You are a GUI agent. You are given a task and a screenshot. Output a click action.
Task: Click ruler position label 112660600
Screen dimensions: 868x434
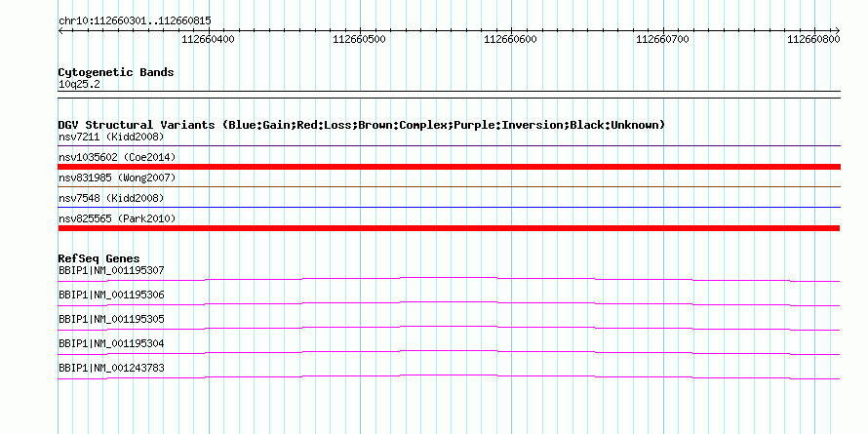coord(510,39)
